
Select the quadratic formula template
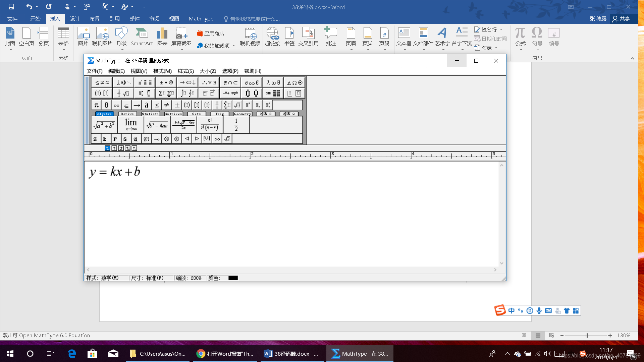183,125
